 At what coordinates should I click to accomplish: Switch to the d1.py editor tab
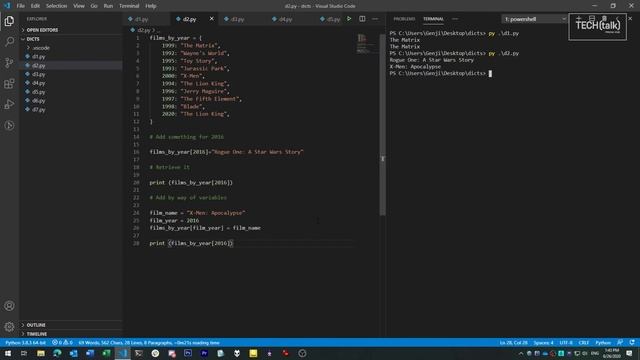click(146, 19)
